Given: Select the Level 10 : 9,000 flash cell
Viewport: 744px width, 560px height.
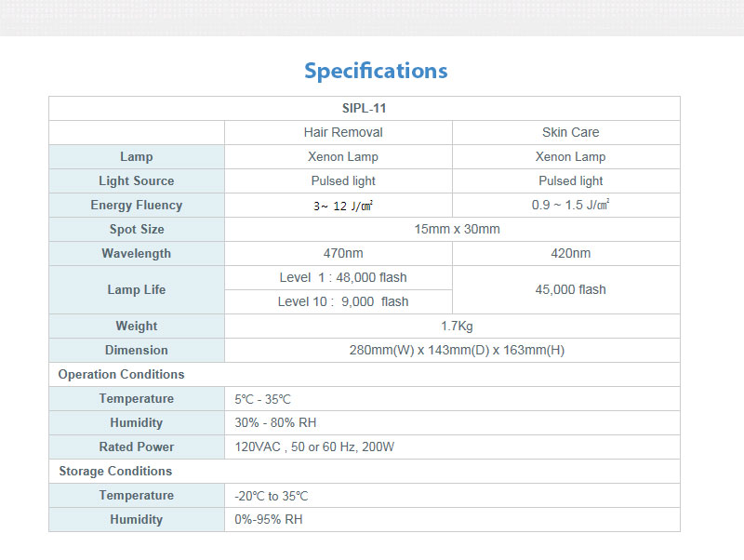Looking at the screenshot, I should tap(343, 301).
